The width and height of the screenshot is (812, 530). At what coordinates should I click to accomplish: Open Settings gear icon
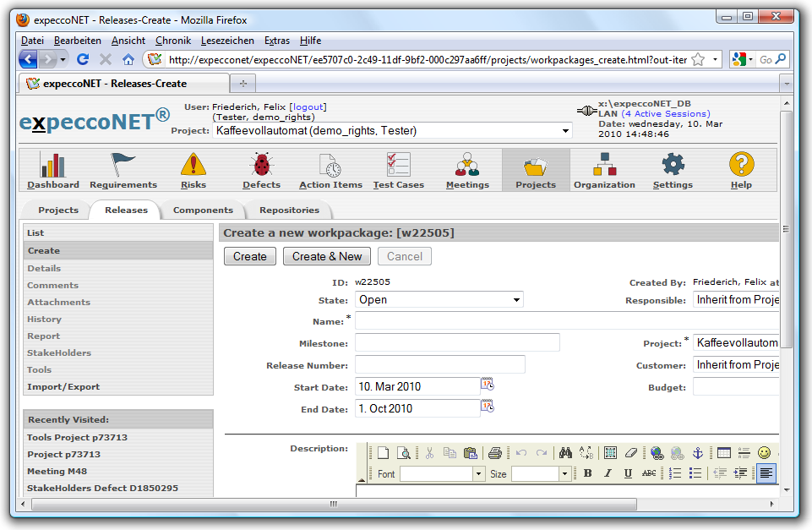(673, 165)
